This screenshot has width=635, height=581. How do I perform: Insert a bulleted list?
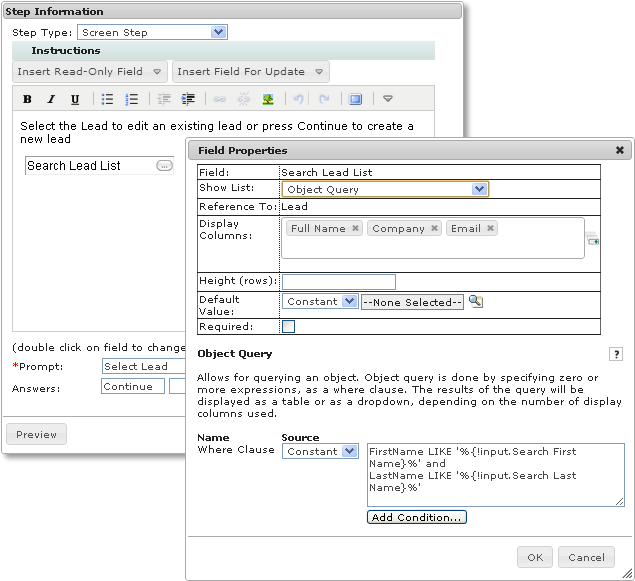(107, 99)
